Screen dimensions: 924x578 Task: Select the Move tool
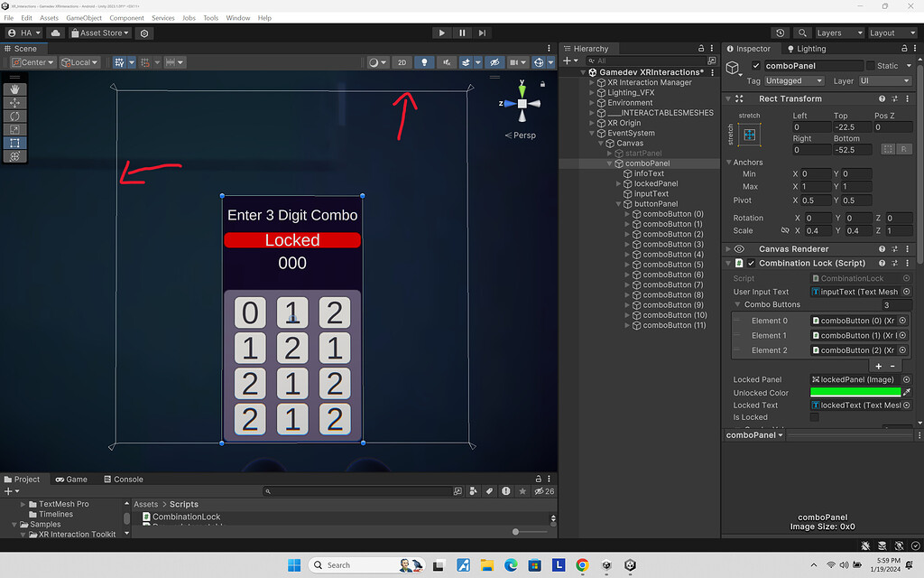(15, 103)
